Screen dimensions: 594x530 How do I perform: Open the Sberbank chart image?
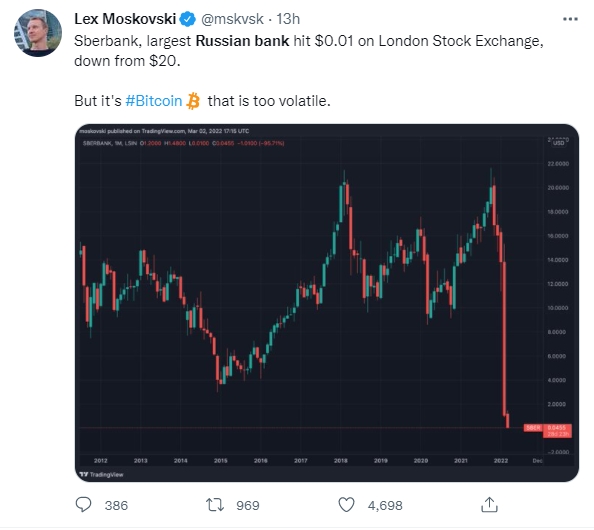[327, 303]
